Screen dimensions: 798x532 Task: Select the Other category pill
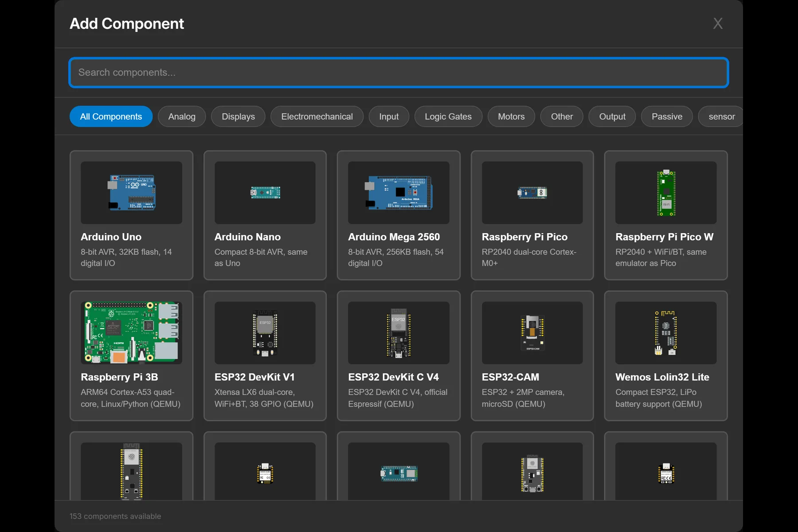pyautogui.click(x=562, y=117)
